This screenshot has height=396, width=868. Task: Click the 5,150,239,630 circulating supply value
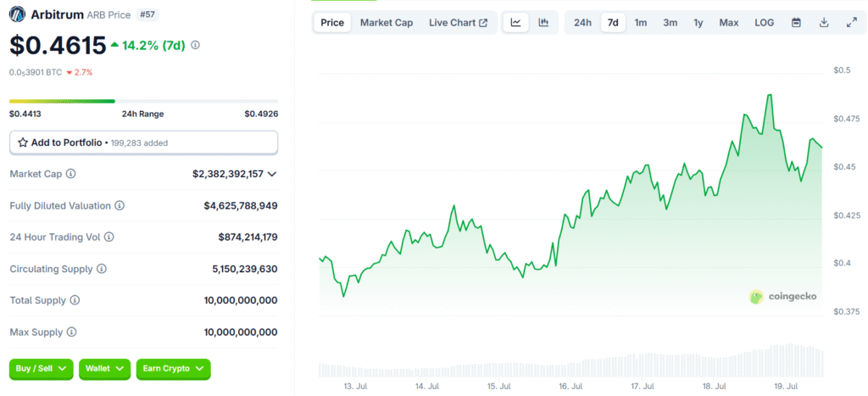pos(245,269)
